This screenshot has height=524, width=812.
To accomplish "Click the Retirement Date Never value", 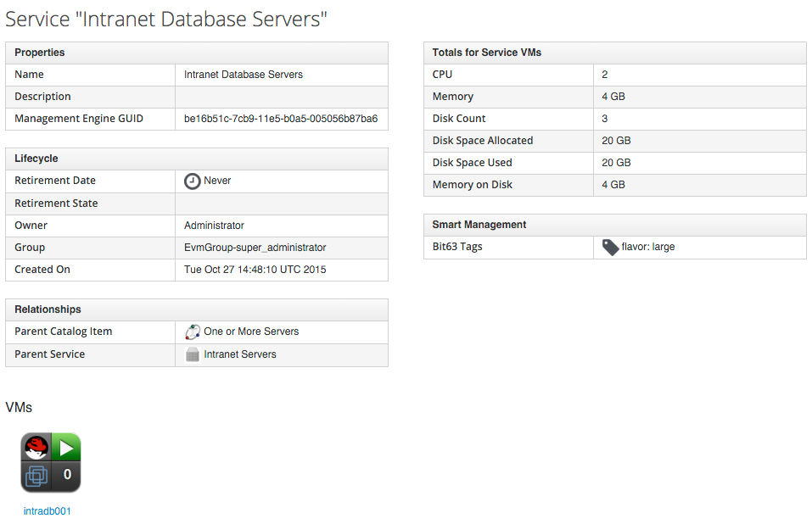I will (217, 181).
